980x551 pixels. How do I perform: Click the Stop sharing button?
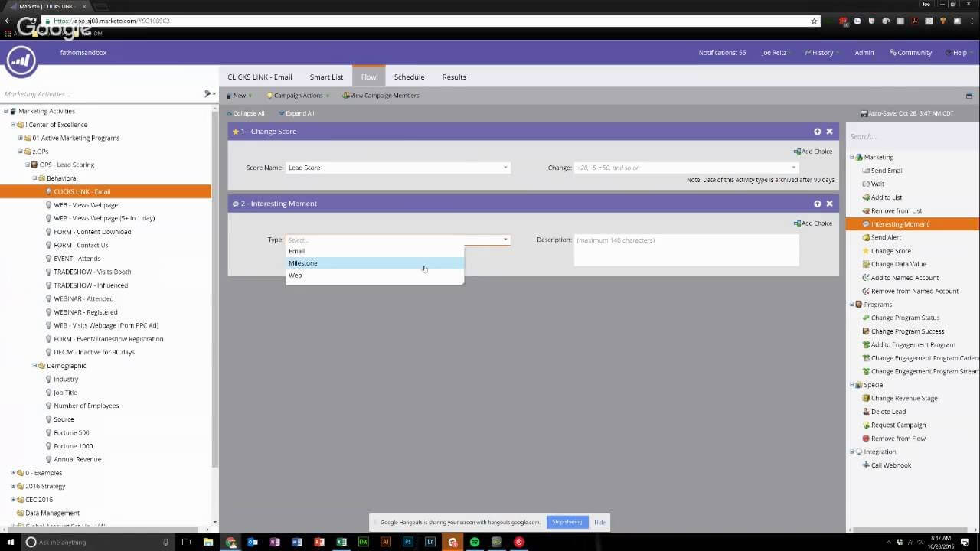[x=567, y=522]
